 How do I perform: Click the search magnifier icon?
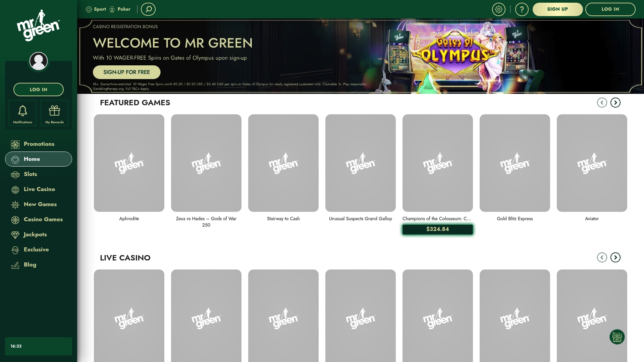(148, 9)
